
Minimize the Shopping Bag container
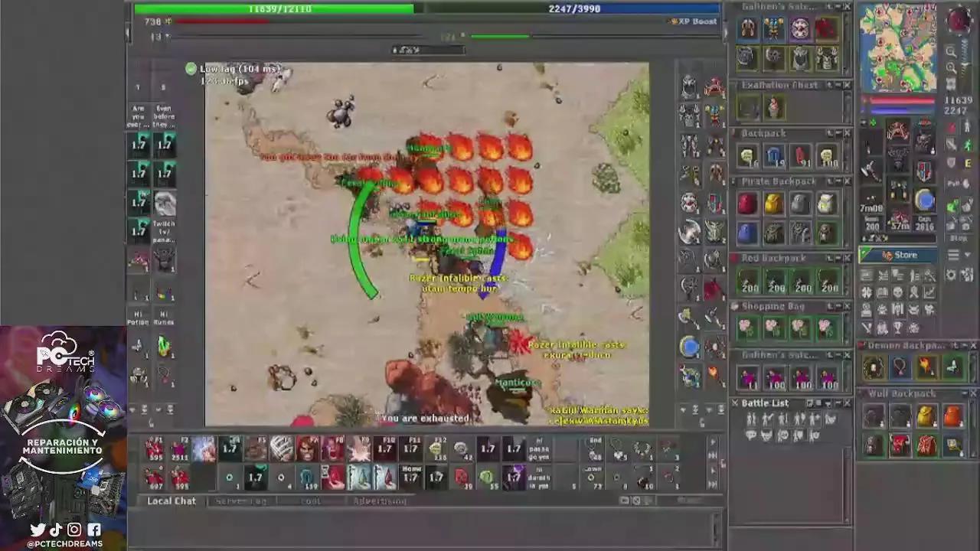pyautogui.click(x=838, y=306)
